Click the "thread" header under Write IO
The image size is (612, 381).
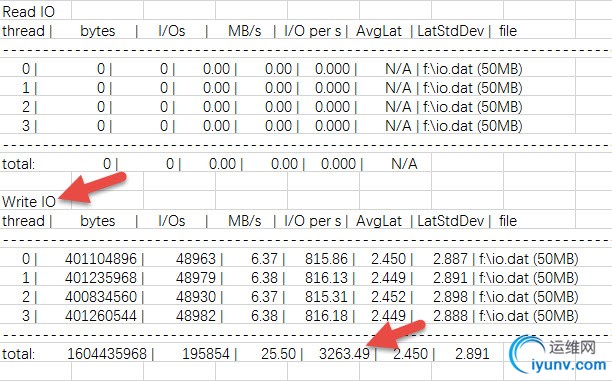point(23,221)
